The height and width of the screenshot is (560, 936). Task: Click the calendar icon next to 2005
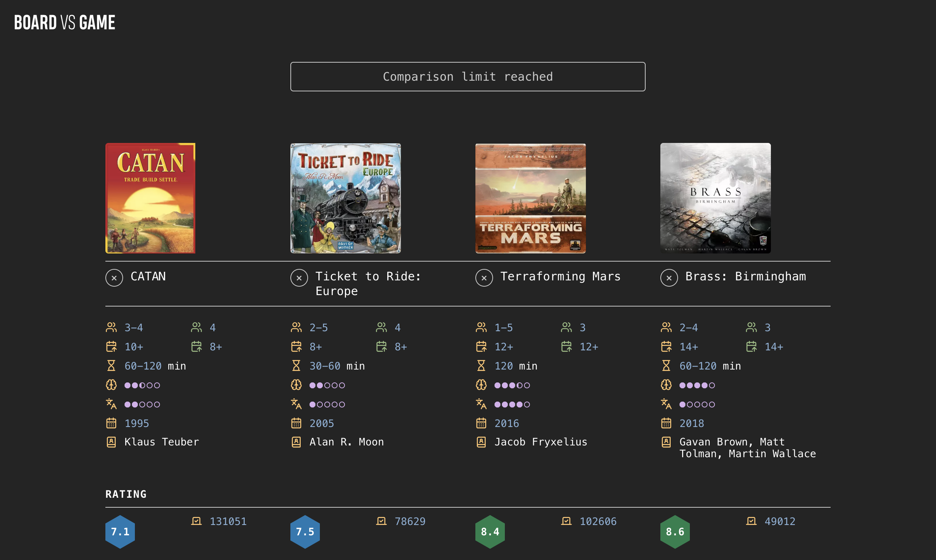pyautogui.click(x=296, y=423)
